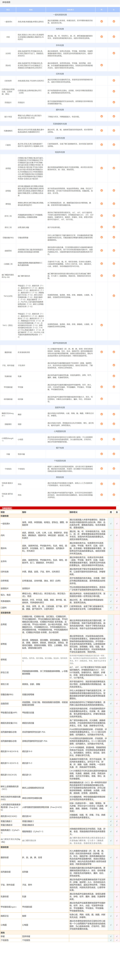Click the 个检报告检查 section heading
The height and width of the screenshot is (980, 120).
click(x=60, y=461)
